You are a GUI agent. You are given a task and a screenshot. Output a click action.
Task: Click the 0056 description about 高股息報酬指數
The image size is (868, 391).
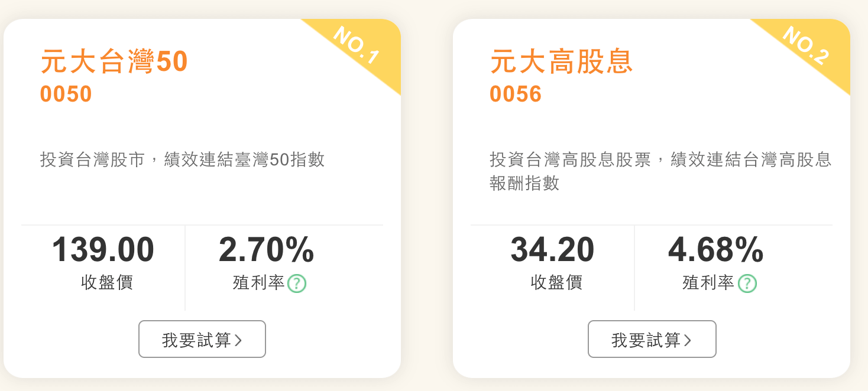(x=661, y=171)
